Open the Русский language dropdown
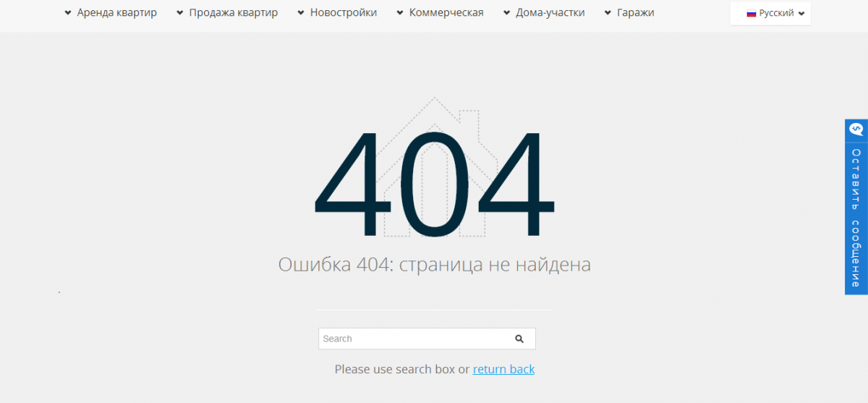This screenshot has height=403, width=868. (770, 13)
